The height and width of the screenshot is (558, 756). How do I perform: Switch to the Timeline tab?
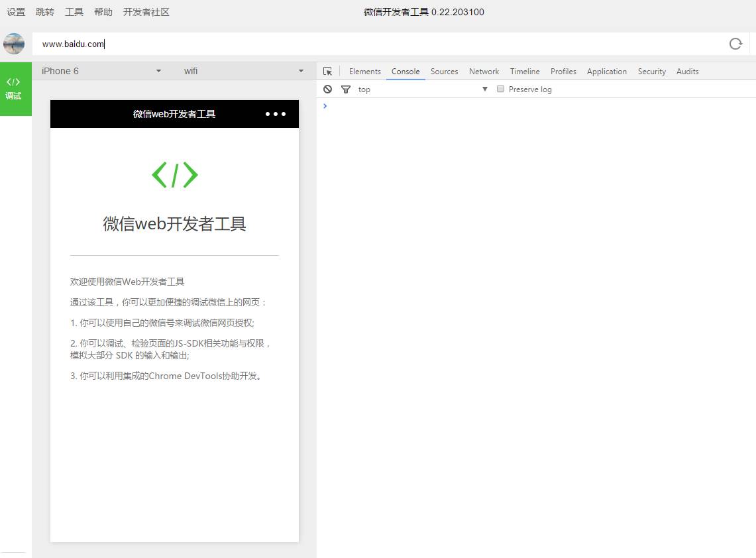pos(525,72)
